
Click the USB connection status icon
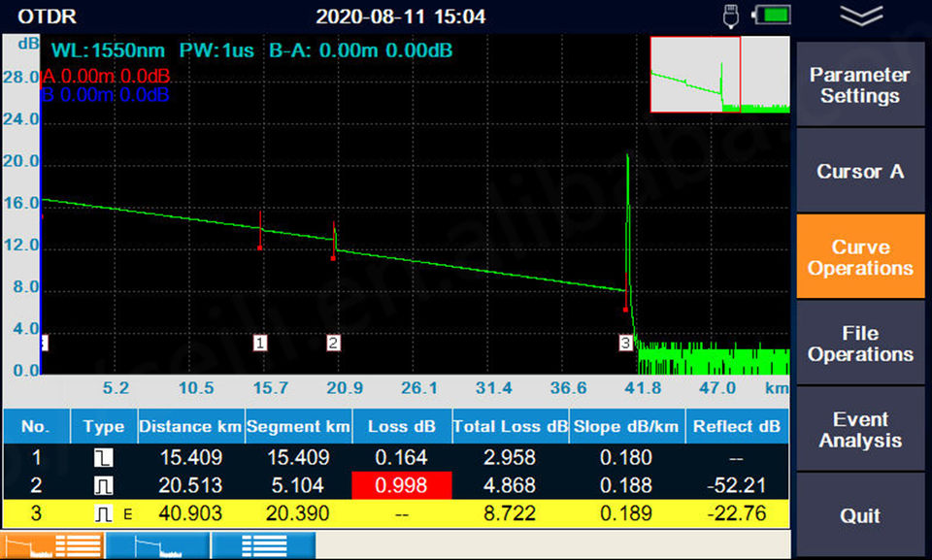click(730, 16)
